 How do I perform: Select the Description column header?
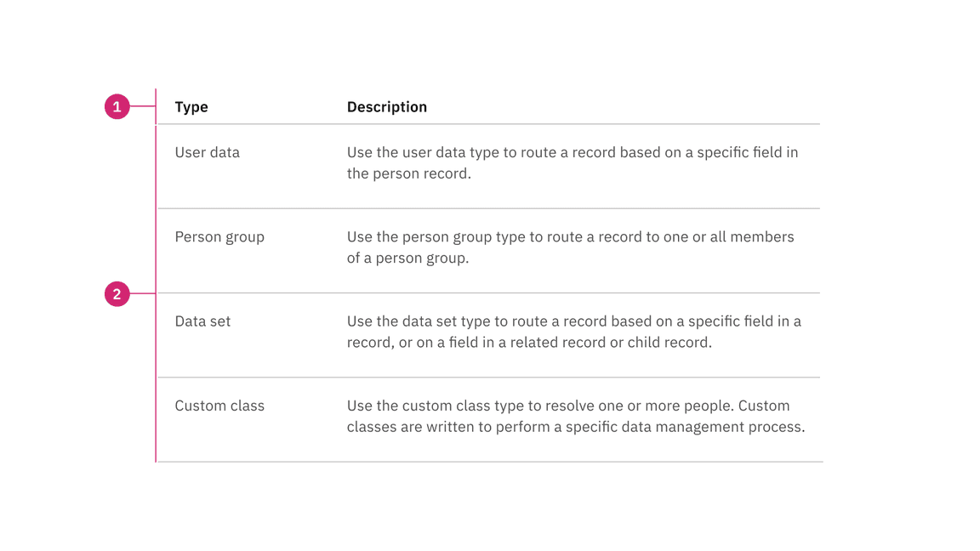pyautogui.click(x=386, y=107)
